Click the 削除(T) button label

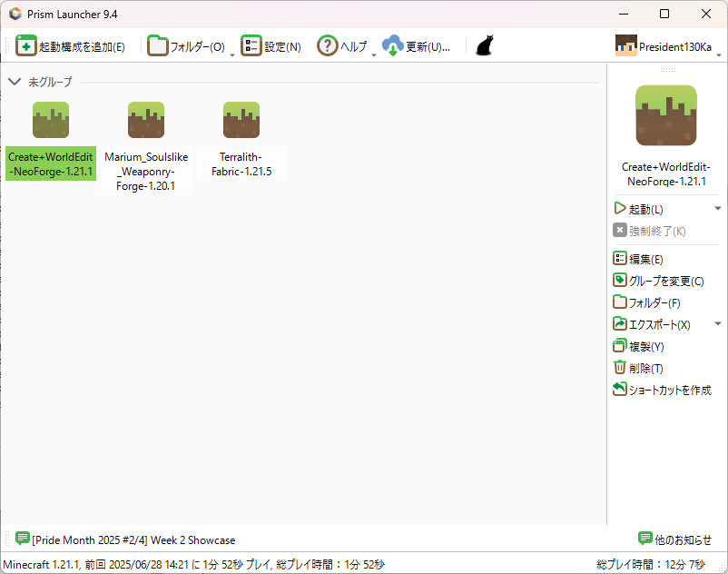pyautogui.click(x=646, y=368)
